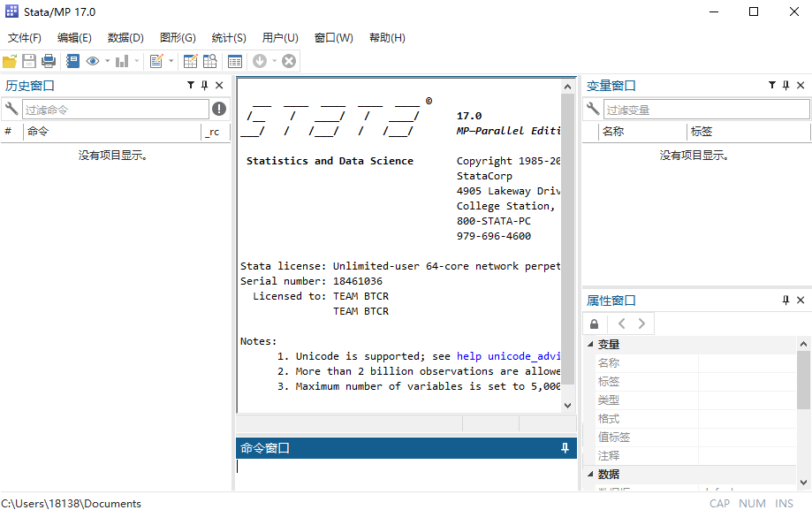Click the wrench icon in 历史窗口
This screenshot has height=510, width=812.
11,109
